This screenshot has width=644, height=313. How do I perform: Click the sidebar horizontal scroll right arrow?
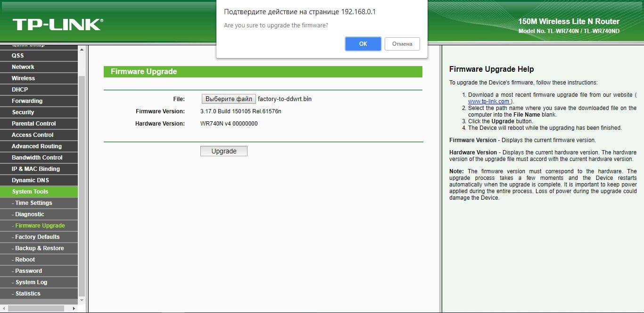coord(74,308)
